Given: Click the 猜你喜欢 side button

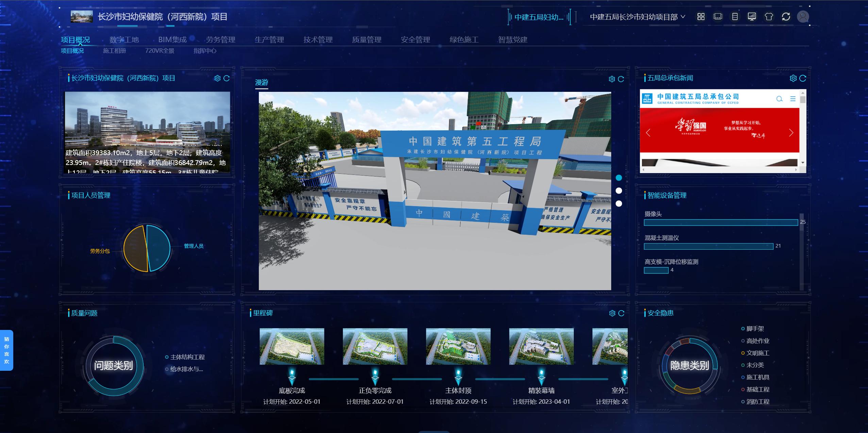Looking at the screenshot, I should 6,350.
